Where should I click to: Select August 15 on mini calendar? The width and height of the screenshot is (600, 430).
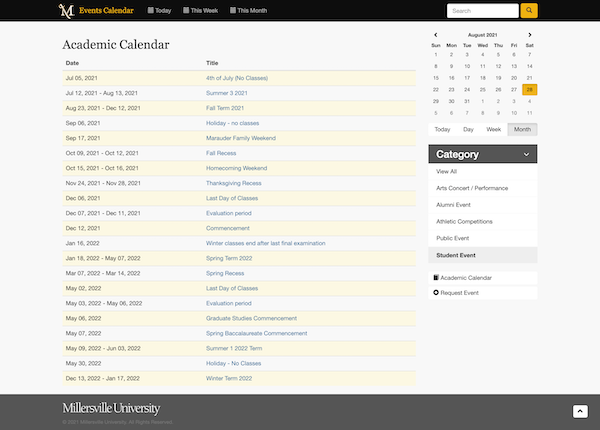(x=436, y=78)
